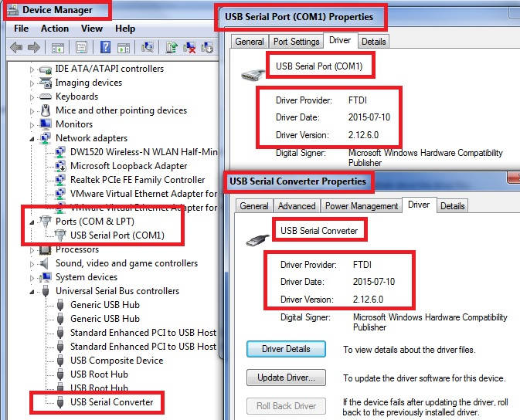The width and height of the screenshot is (520, 420).
Task: Click the Monitors category icon
Action: tap(46, 124)
